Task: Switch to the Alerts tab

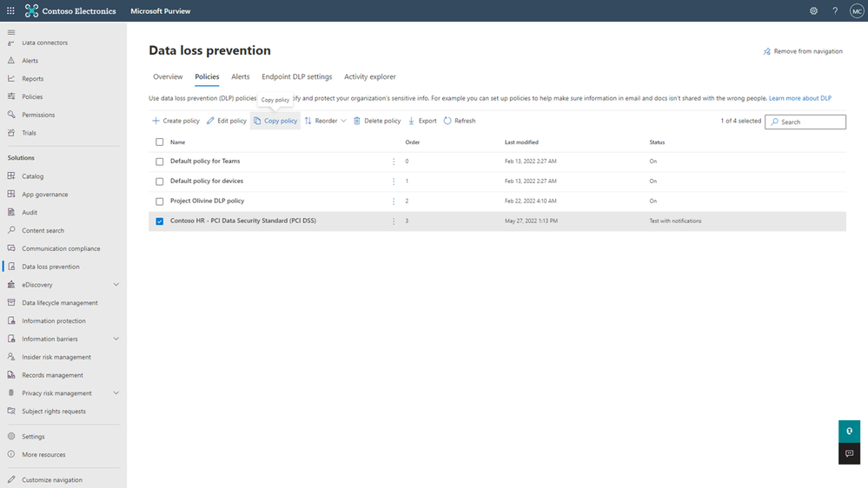Action: click(x=241, y=77)
